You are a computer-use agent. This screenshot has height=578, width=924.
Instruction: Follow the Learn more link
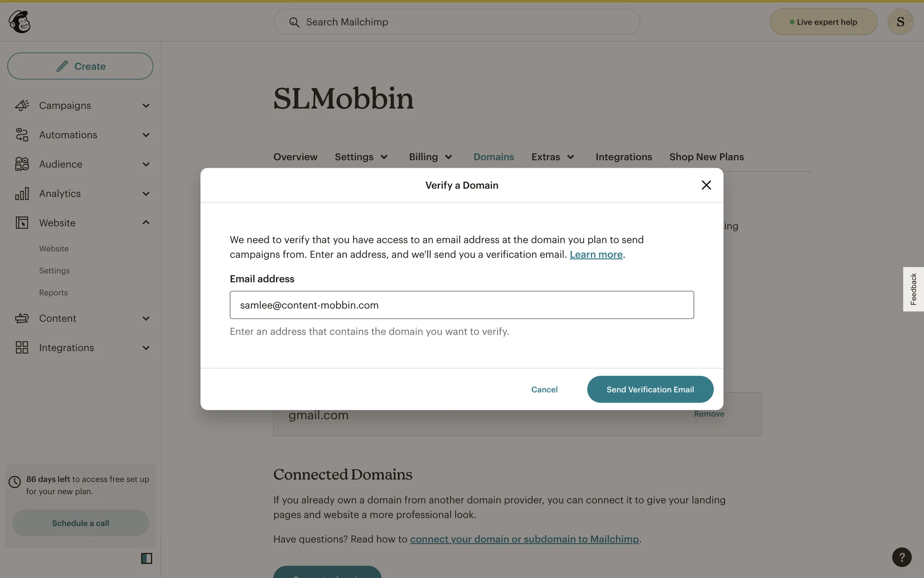[596, 254]
